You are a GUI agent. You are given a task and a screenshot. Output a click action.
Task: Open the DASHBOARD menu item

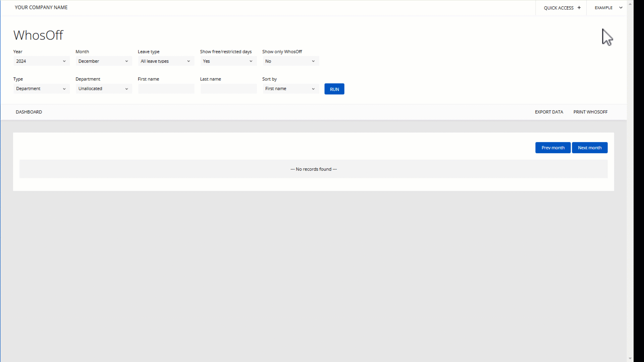coord(29,112)
